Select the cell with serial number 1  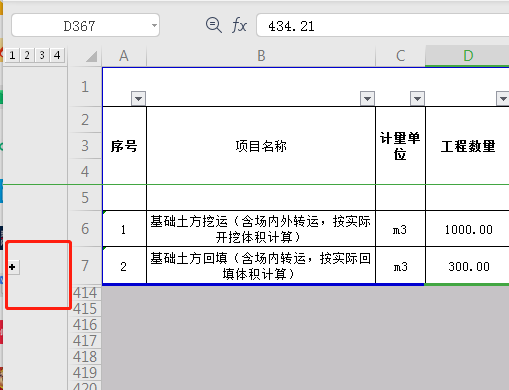tap(124, 229)
